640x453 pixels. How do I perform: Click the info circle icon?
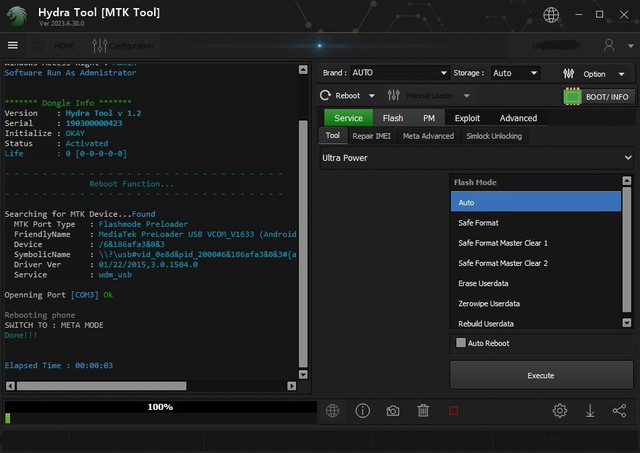(x=362, y=411)
